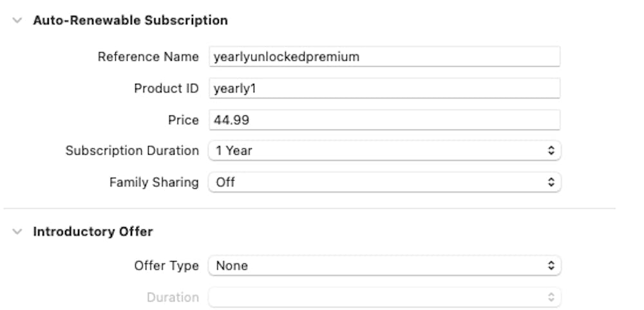The width and height of the screenshot is (644, 310).
Task: Click the Price field showing 44.99
Action: click(x=384, y=120)
